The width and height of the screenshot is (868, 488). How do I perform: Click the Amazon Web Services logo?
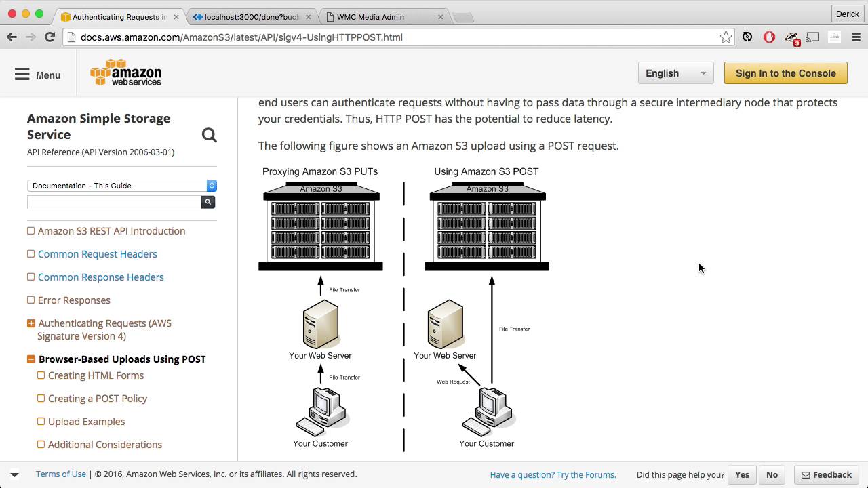tap(125, 73)
